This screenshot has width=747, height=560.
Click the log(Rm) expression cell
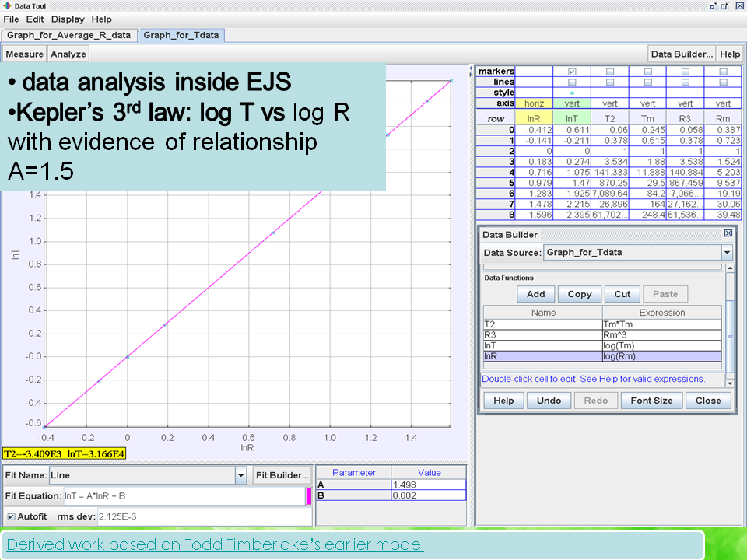(661, 356)
